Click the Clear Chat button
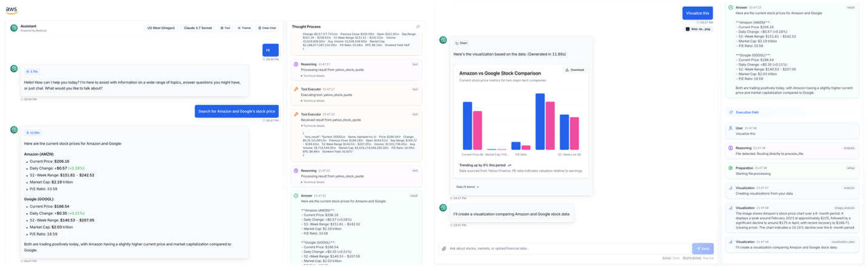This screenshot has height=271, width=868. point(267,28)
